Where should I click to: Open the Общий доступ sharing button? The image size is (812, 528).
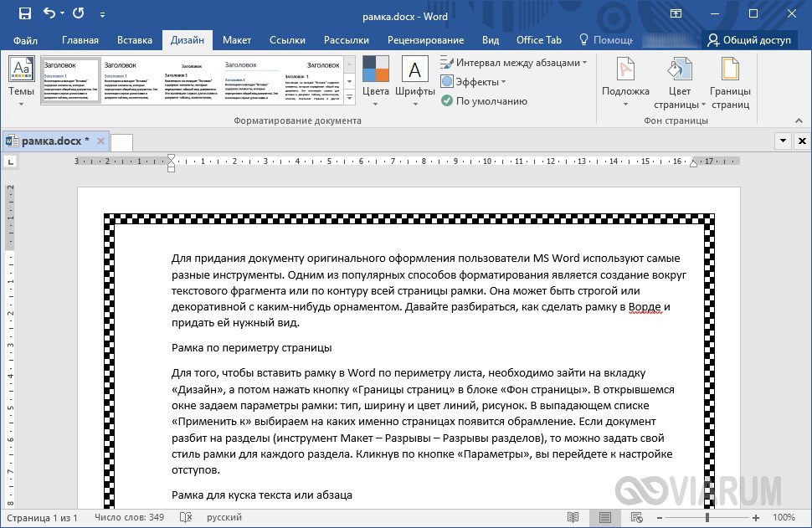click(749, 40)
